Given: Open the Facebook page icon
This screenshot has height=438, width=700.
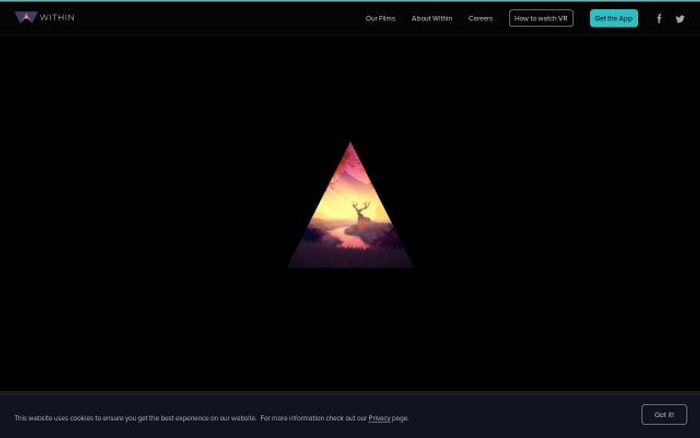Looking at the screenshot, I should [x=659, y=19].
